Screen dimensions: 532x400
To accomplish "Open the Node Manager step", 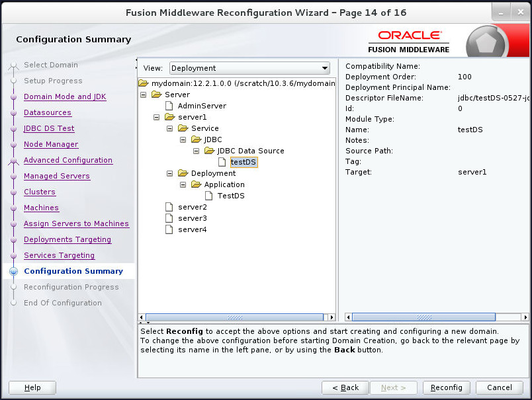I will coord(51,144).
